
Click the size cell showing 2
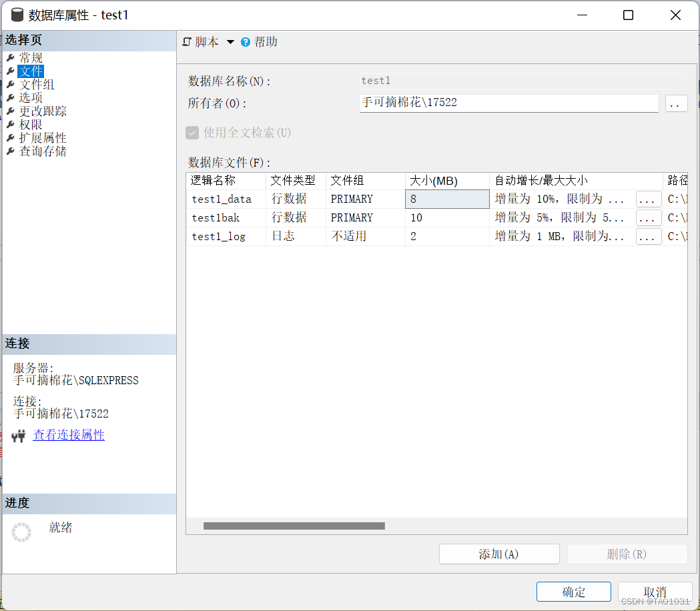click(447, 237)
